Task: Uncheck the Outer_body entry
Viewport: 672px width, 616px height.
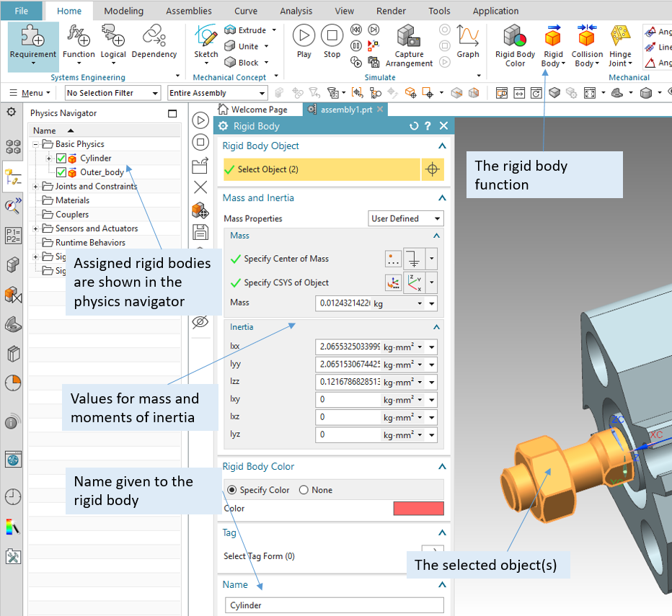Action: pos(62,172)
